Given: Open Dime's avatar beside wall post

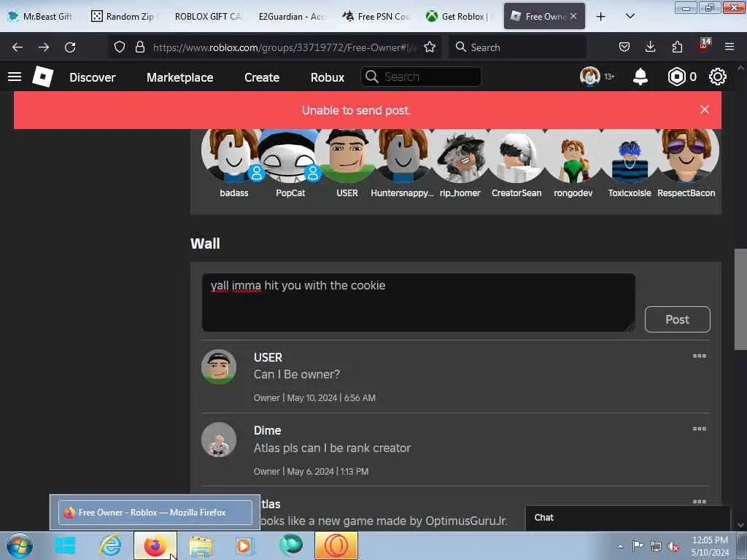Looking at the screenshot, I should (x=219, y=440).
